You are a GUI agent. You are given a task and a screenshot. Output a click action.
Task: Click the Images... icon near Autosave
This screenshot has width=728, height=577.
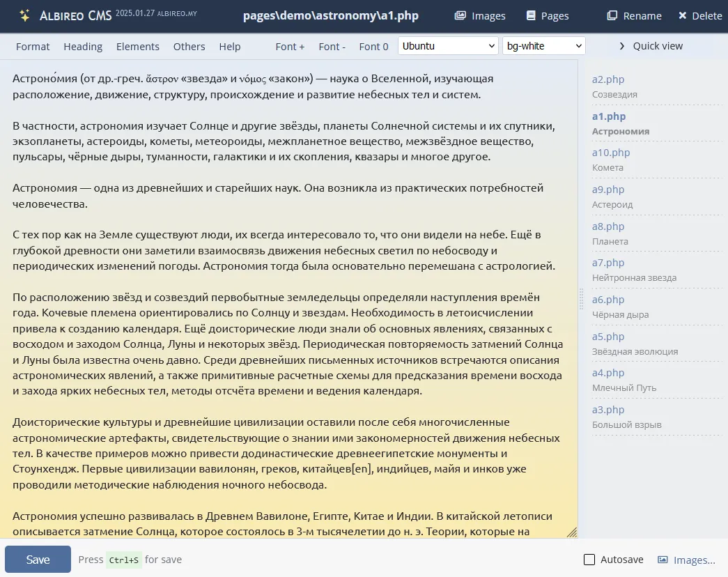687,559
